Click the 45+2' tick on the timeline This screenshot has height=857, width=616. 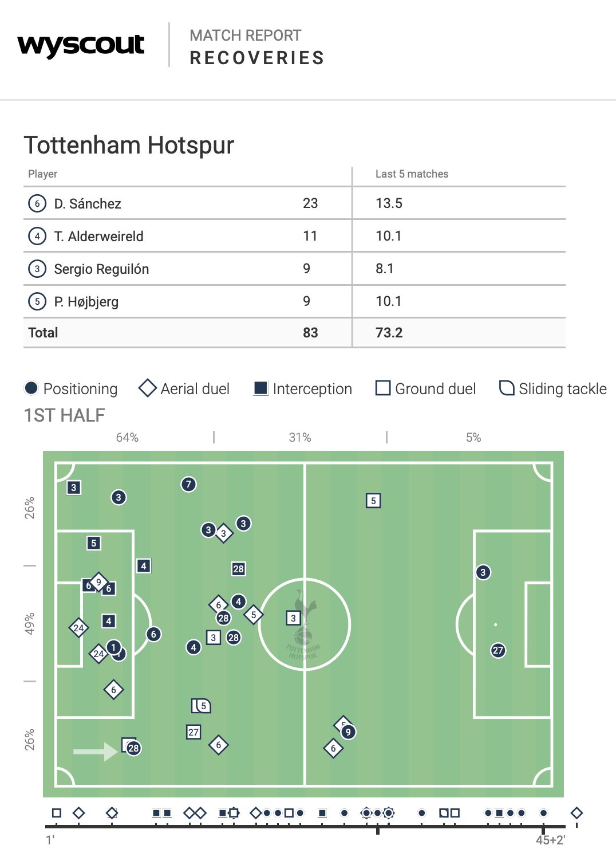[x=543, y=829]
